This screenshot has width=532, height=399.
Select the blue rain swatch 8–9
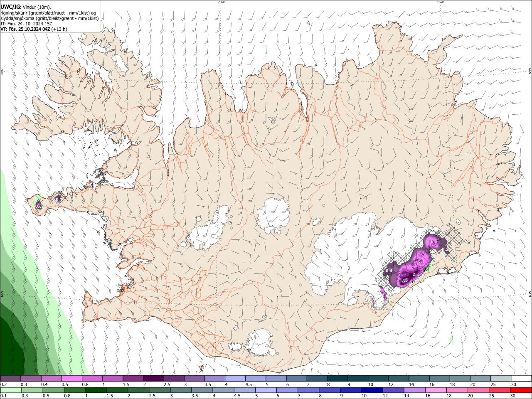[330, 390]
